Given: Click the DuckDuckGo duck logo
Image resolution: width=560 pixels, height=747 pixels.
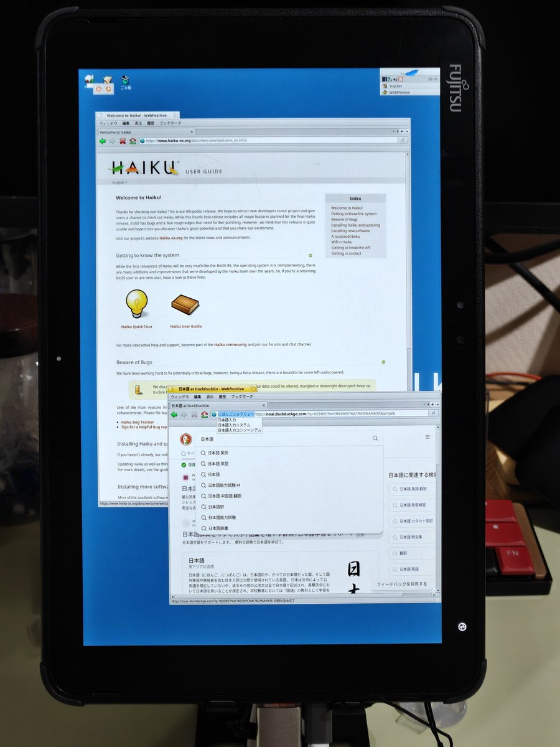Looking at the screenshot, I should [185, 439].
